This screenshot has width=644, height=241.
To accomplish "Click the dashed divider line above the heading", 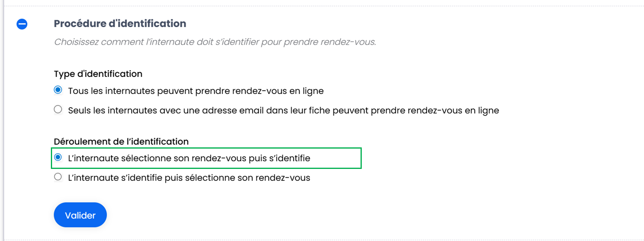I will click(x=318, y=6).
